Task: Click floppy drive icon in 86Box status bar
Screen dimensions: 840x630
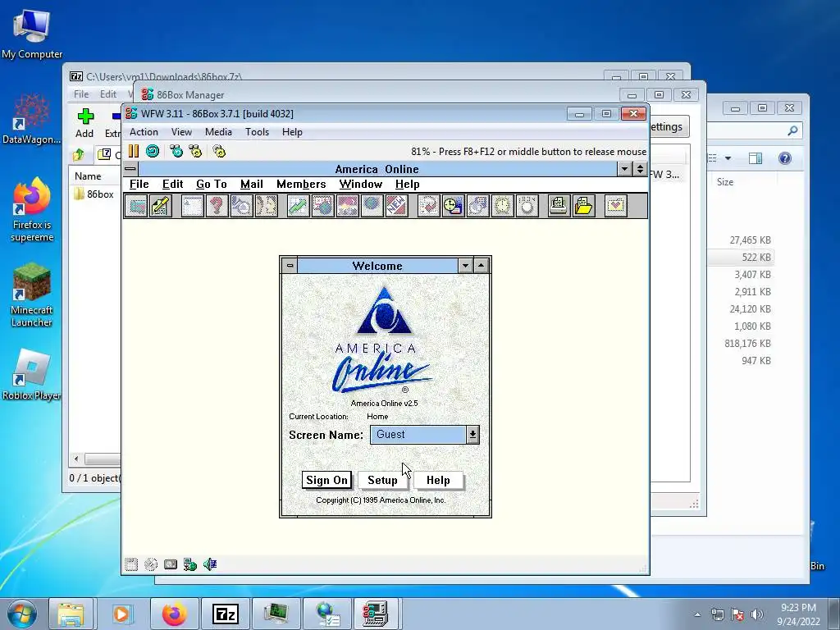Action: [131, 564]
